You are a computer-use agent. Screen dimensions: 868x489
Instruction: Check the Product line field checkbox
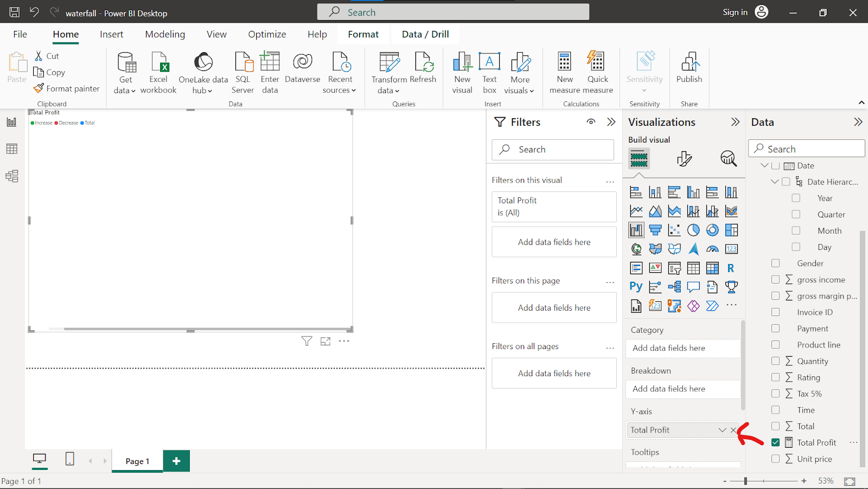click(x=775, y=344)
